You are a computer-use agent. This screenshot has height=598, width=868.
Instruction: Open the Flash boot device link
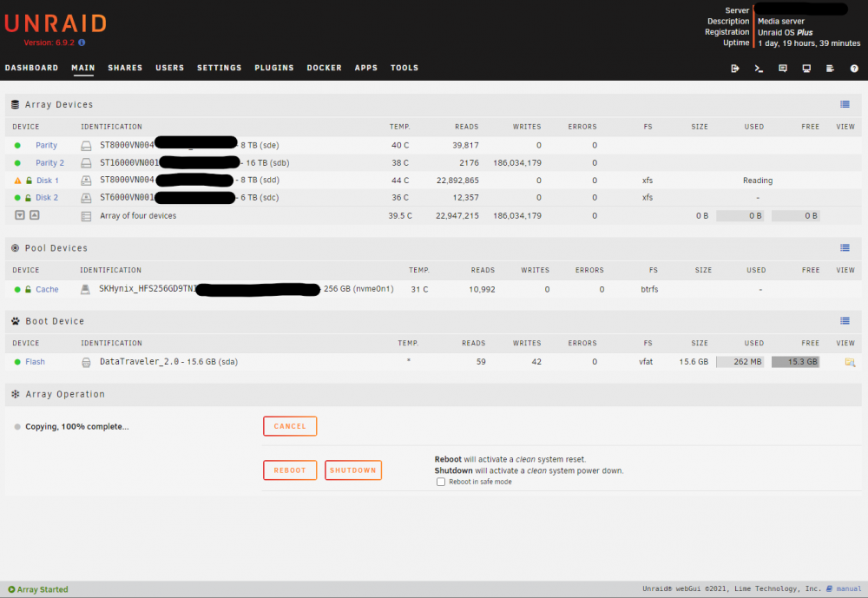tap(35, 362)
